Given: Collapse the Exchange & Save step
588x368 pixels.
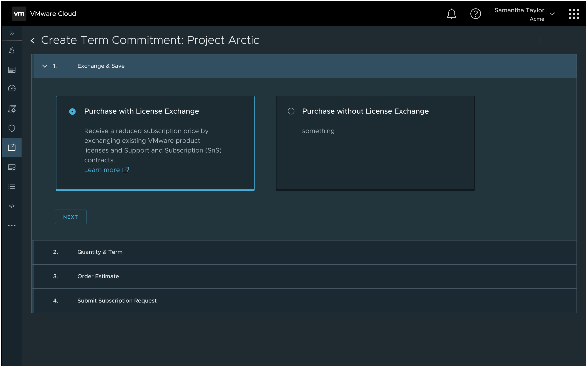Looking at the screenshot, I should 45,66.
